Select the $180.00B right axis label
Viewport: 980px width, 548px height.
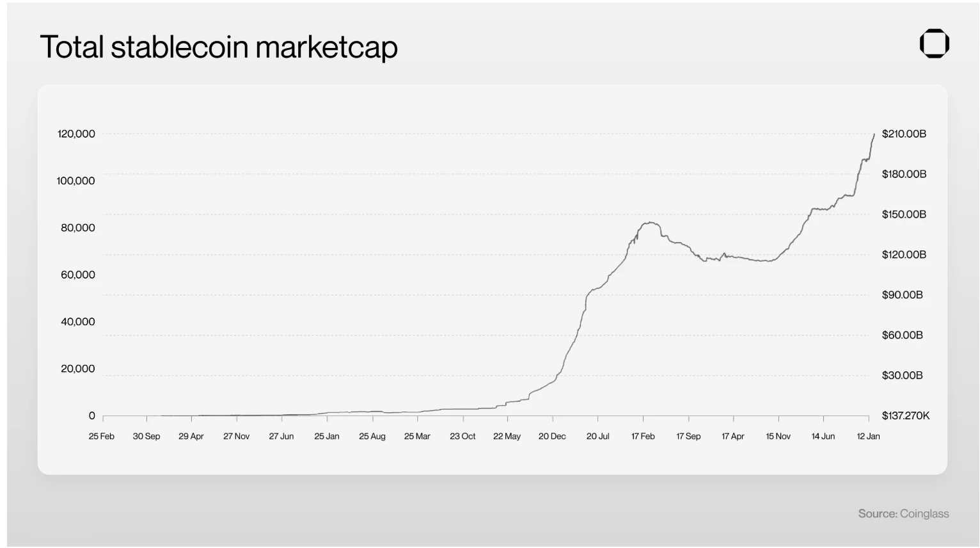click(903, 174)
